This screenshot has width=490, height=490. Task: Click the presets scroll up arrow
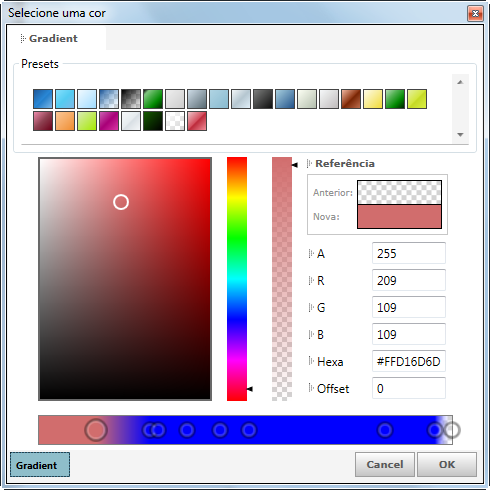click(x=460, y=82)
